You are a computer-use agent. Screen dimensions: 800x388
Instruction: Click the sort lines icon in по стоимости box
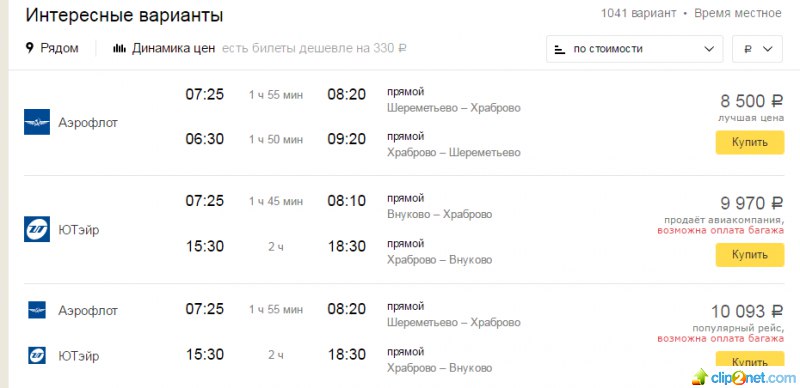pyautogui.click(x=560, y=50)
